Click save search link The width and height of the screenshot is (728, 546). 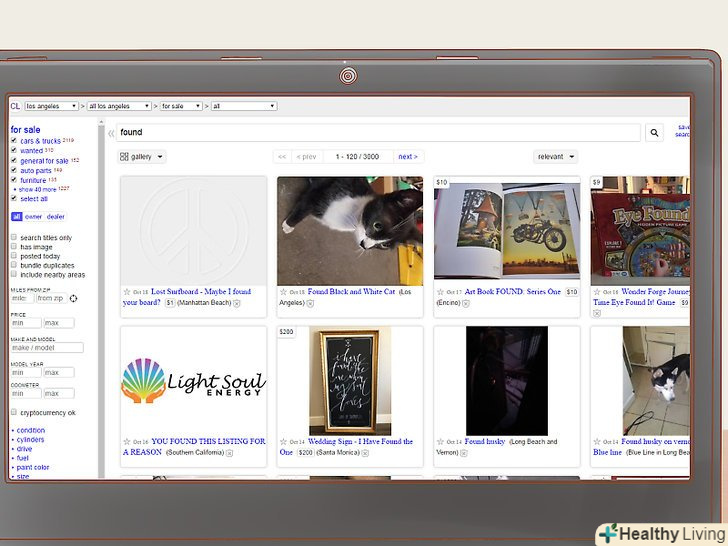pos(682,130)
